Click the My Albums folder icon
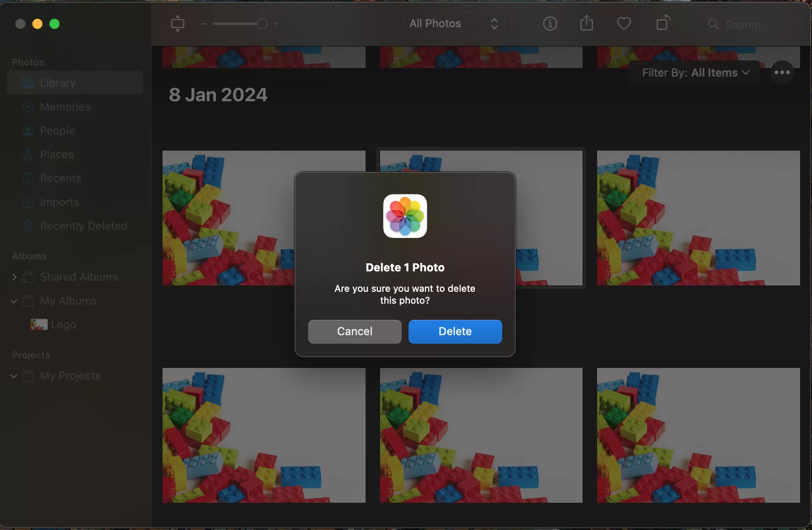The image size is (812, 530). pyautogui.click(x=28, y=301)
